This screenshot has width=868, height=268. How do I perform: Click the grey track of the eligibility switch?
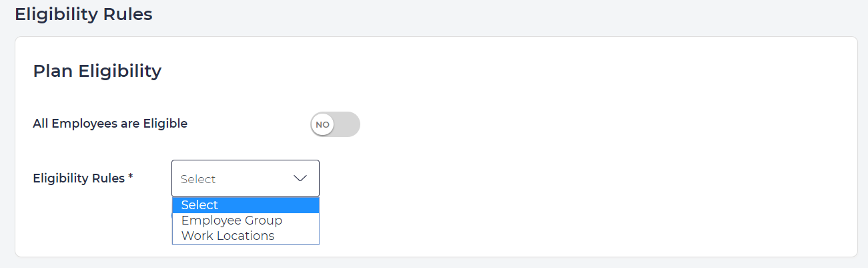[x=348, y=124]
